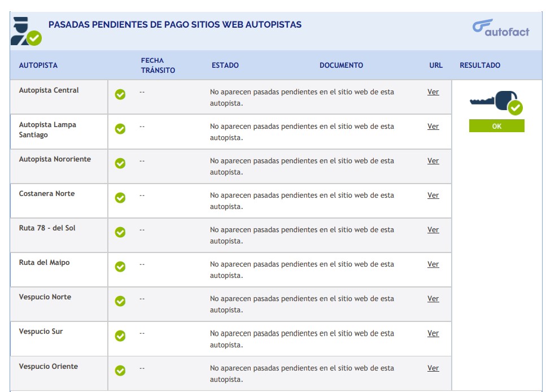Image resolution: width=546 pixels, height=392 pixels.
Task: Click the Vespucio Sur green check icon
Action: tap(120, 336)
